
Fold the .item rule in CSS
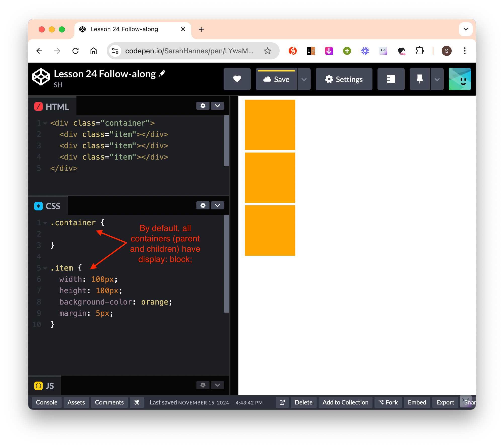pos(45,268)
